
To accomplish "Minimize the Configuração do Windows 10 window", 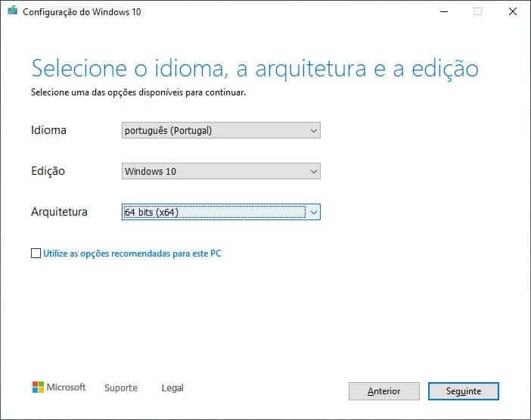I will (444, 11).
